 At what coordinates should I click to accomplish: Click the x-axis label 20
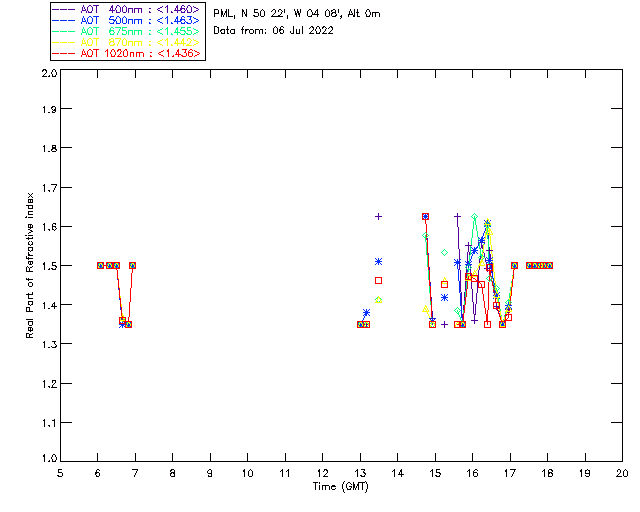(622, 473)
